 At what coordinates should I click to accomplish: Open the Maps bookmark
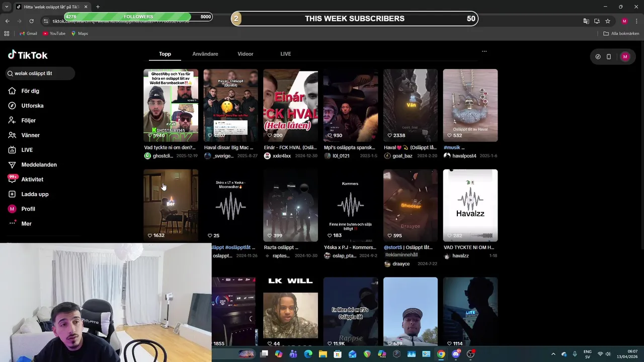click(x=79, y=34)
